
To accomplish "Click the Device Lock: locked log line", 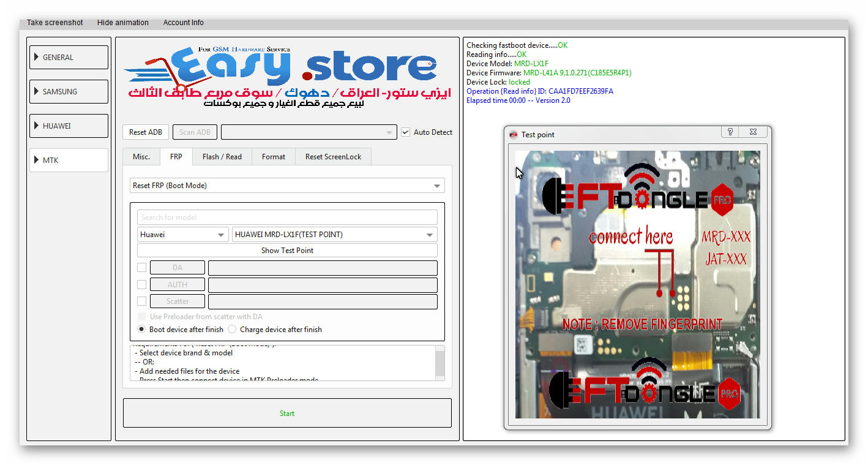I will 498,82.
